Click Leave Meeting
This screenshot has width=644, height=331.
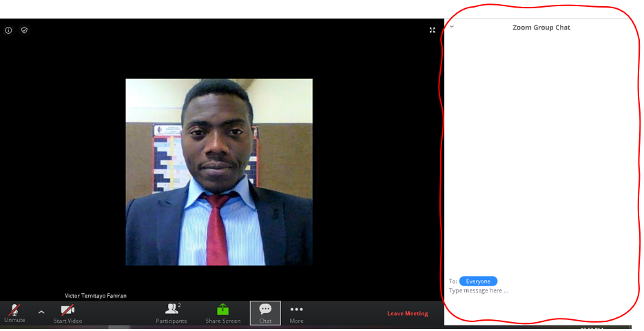tap(407, 314)
